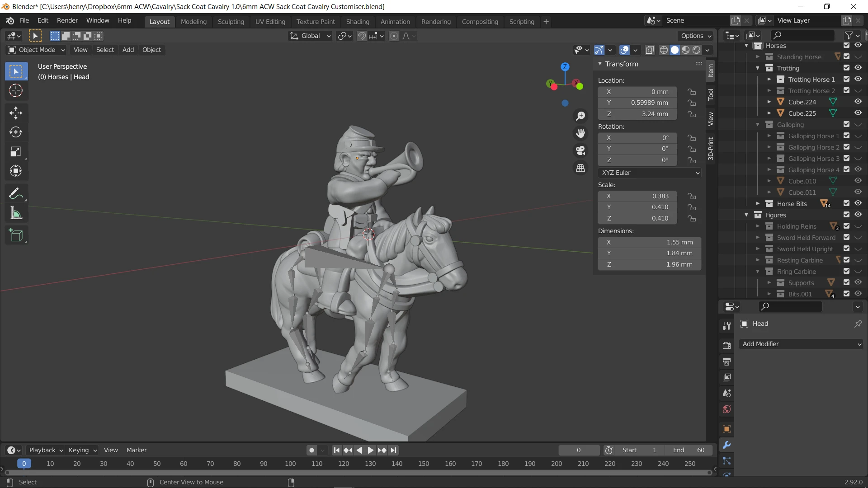
Task: Click the Play animation button
Action: click(x=370, y=450)
